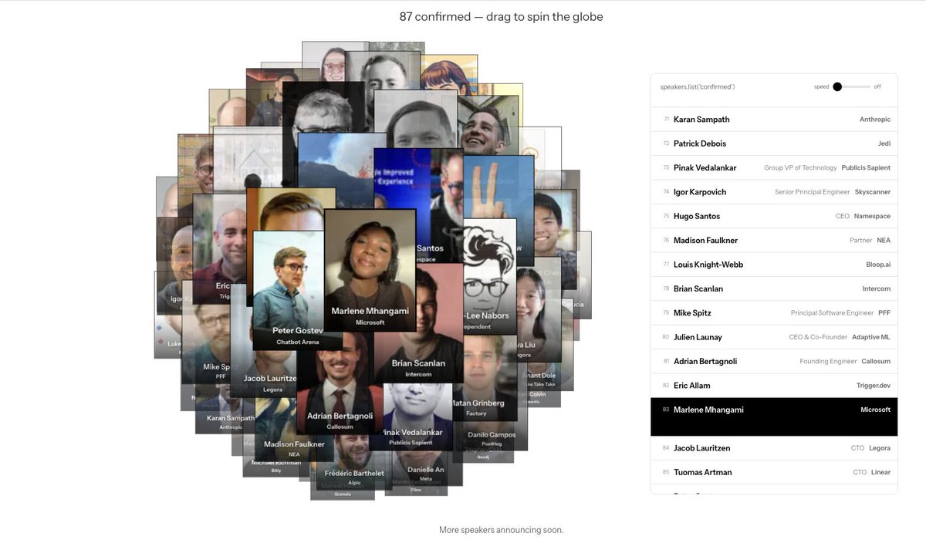Select Louis Knight-Webb row in speaker list
The width and height of the screenshot is (926, 560).
774,265
